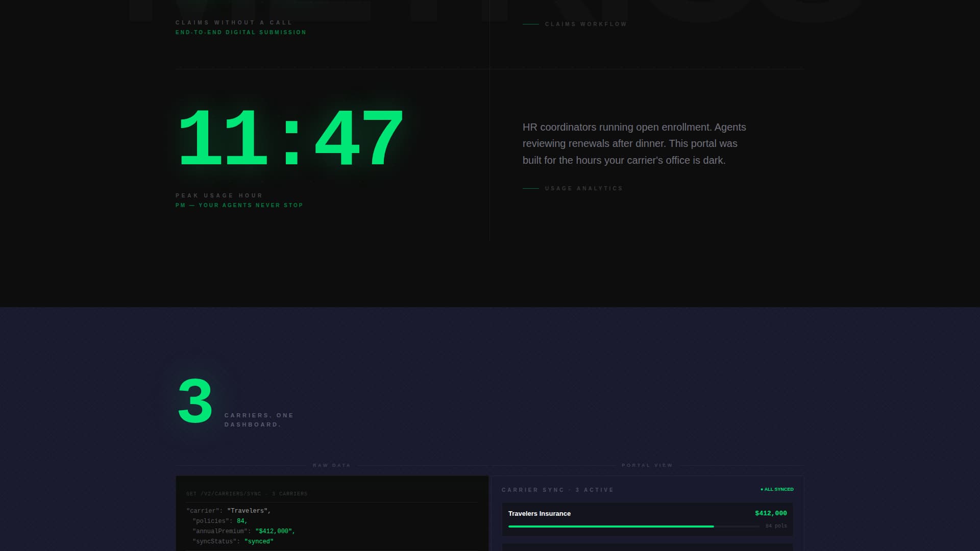The width and height of the screenshot is (980, 551).
Task: Click the 'GET /V2/CARRIERS/SYNC' request line
Action: tap(247, 494)
